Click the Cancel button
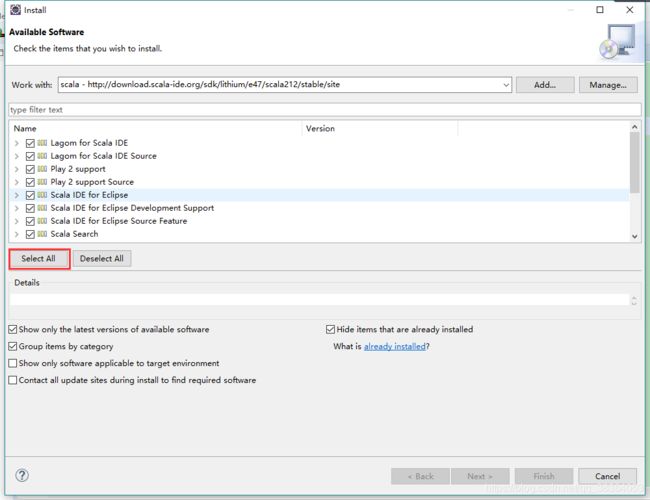Screen dimensions: 650x500 tap(608, 476)
